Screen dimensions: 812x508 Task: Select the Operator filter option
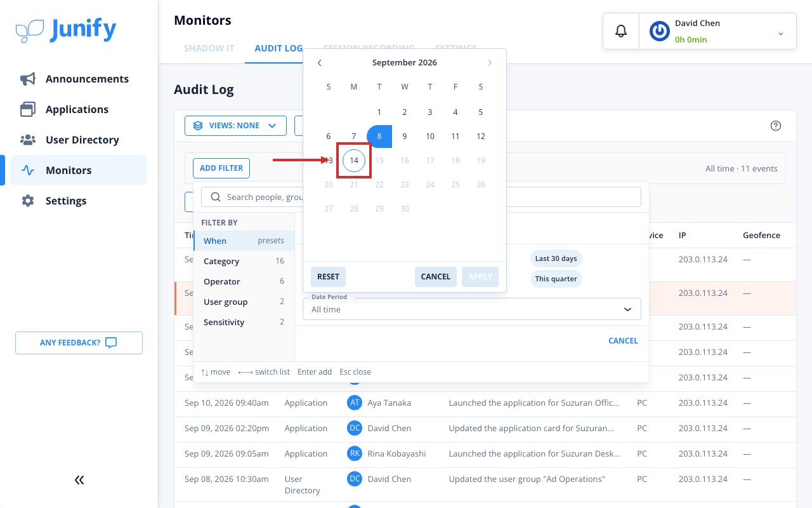pos(244,281)
